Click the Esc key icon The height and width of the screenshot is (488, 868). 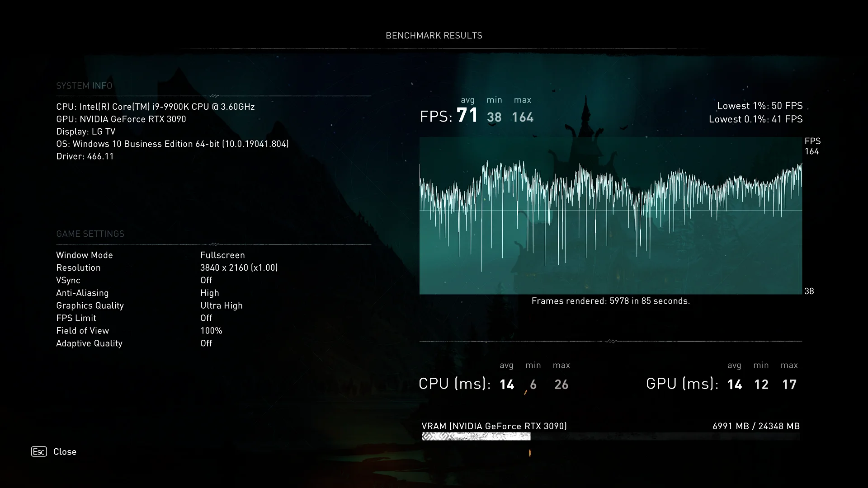click(x=39, y=451)
